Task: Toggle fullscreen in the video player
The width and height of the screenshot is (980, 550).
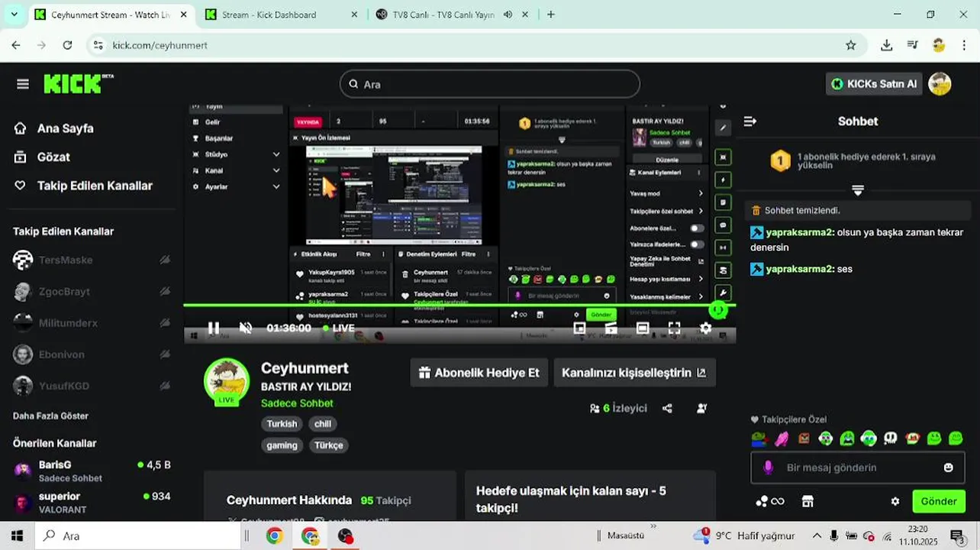Action: click(674, 328)
